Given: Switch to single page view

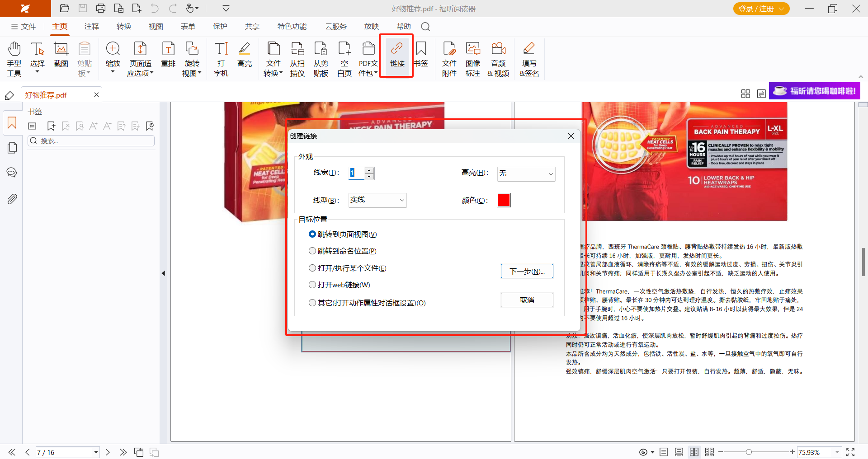Looking at the screenshot, I should pyautogui.click(x=664, y=452).
